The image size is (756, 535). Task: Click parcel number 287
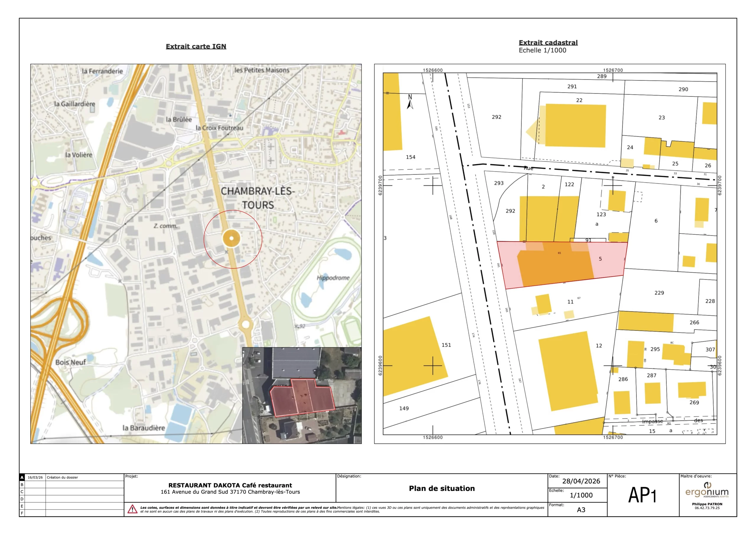click(x=652, y=375)
